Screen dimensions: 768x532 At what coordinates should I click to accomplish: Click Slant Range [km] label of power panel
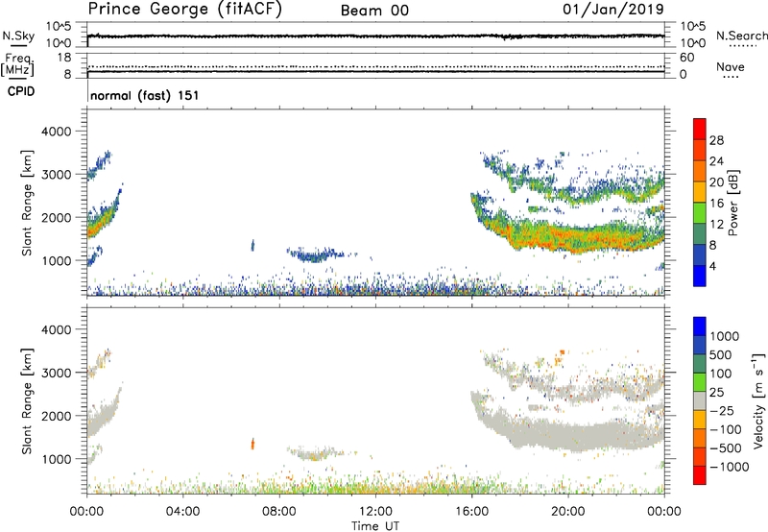tap(27, 203)
